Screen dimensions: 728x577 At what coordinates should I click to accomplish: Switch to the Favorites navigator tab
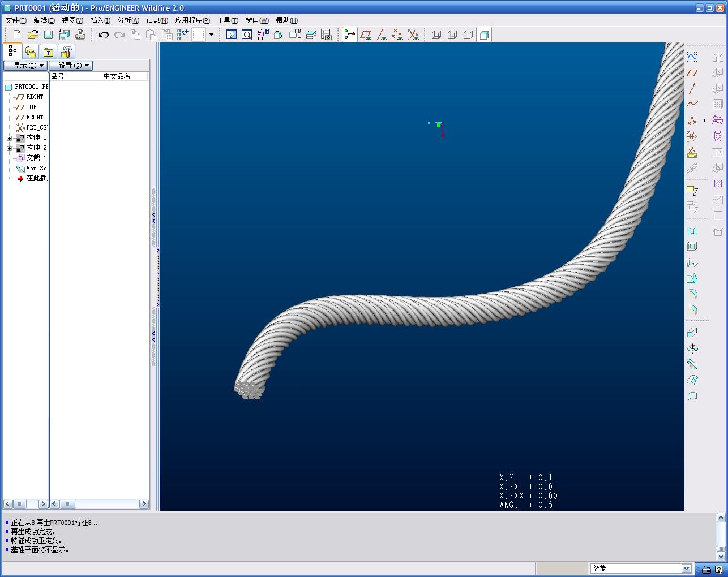(x=49, y=52)
